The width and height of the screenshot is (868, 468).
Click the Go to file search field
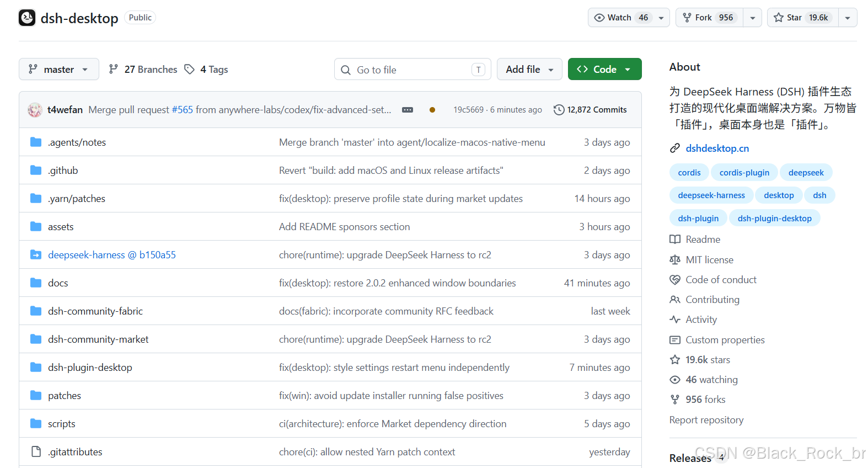tap(412, 70)
